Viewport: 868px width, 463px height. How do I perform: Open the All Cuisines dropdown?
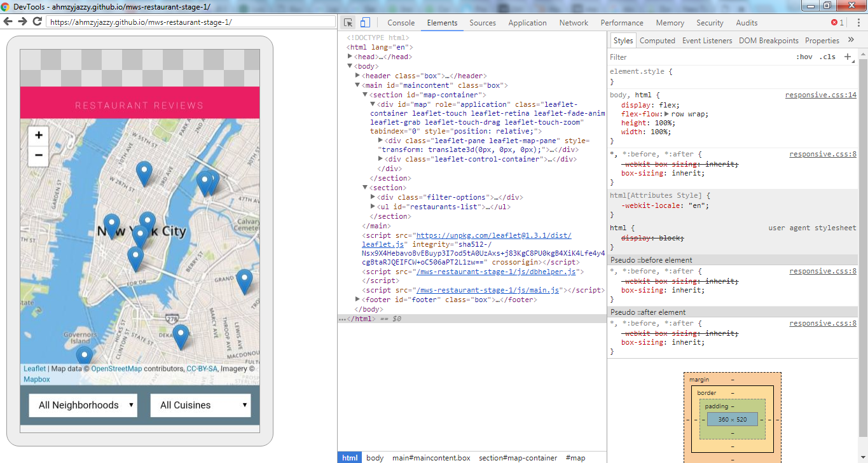click(201, 405)
